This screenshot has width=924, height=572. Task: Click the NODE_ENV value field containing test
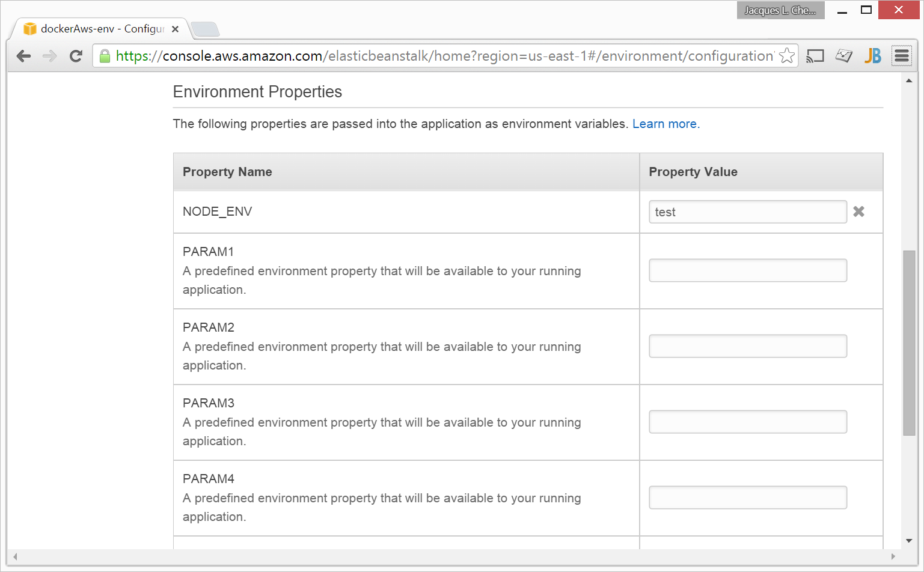coord(747,212)
